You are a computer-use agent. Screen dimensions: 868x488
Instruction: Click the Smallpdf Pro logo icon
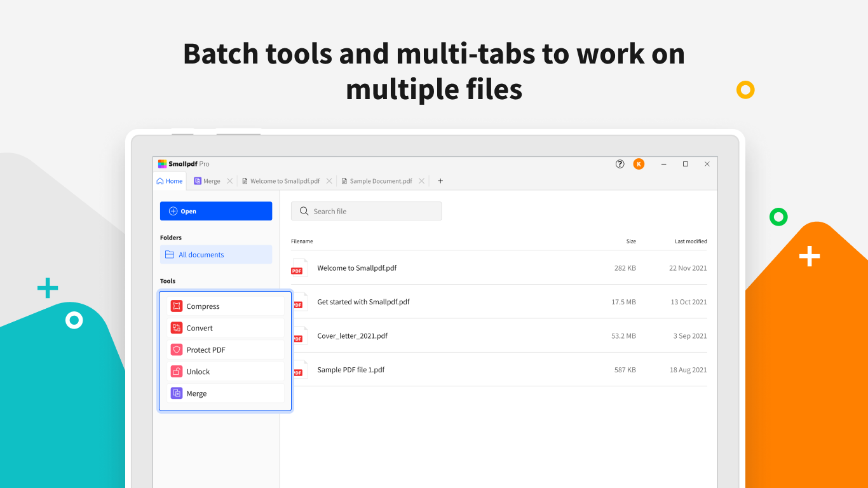(162, 164)
